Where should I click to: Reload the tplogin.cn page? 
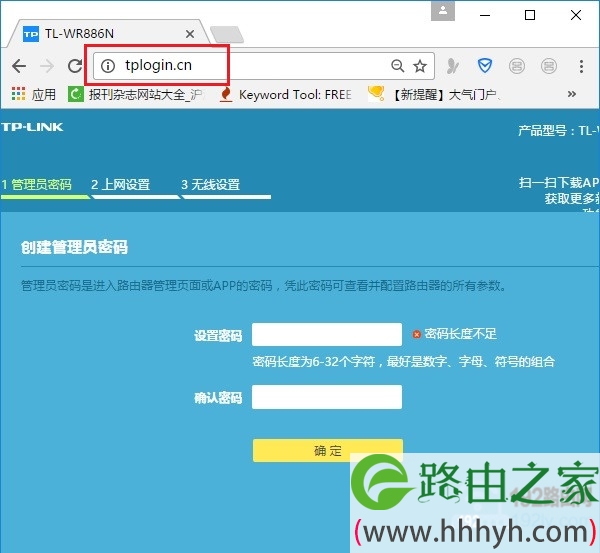[75, 66]
